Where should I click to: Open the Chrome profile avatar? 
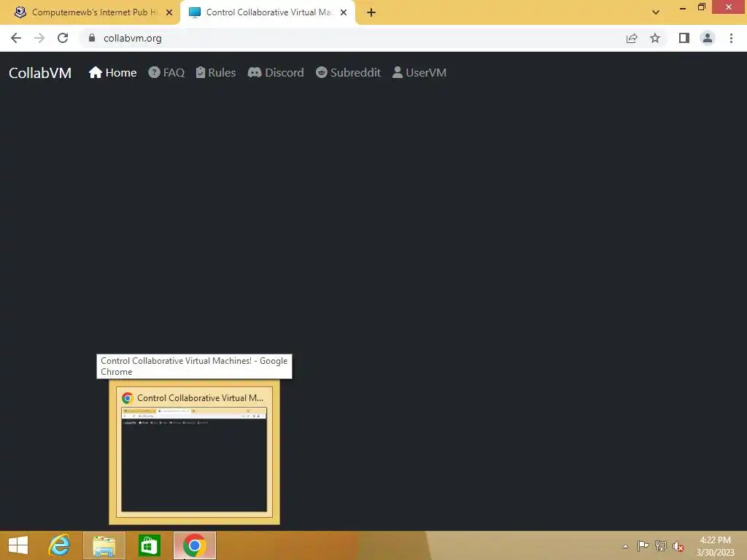(x=708, y=38)
